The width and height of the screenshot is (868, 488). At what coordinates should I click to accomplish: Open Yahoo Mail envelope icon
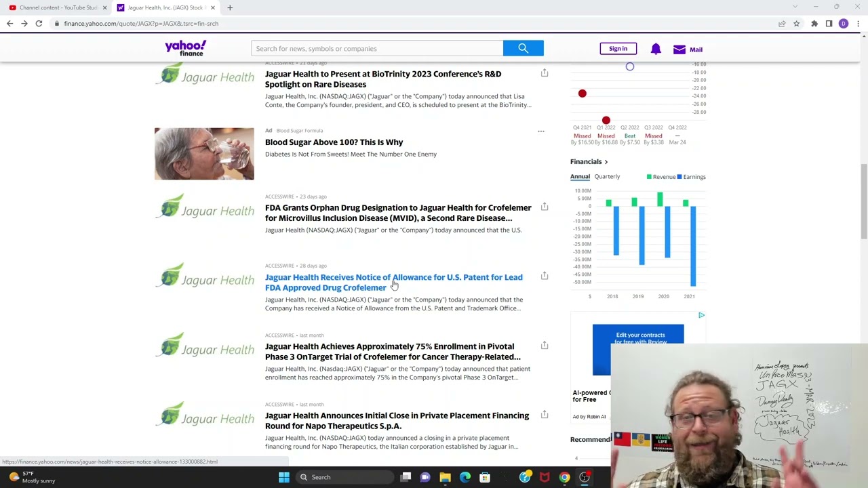[x=679, y=49]
